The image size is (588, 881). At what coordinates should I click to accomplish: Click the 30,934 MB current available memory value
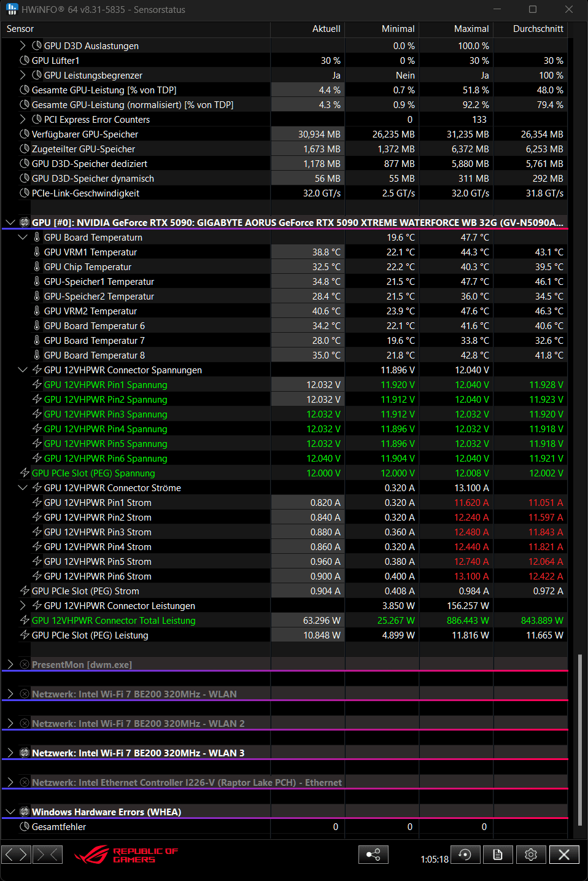coord(319,134)
